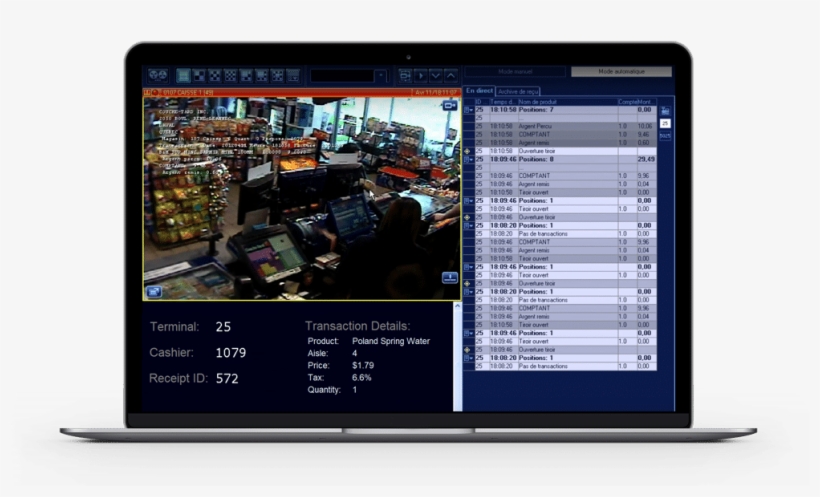Click the product name Poland Spring Water
The width and height of the screenshot is (820, 497).
(x=391, y=341)
